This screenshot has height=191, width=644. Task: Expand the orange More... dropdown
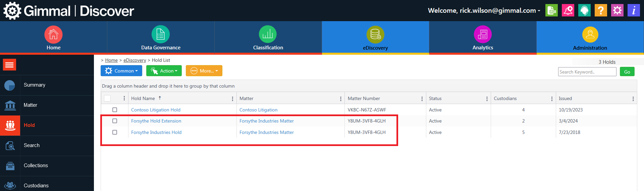[204, 71]
